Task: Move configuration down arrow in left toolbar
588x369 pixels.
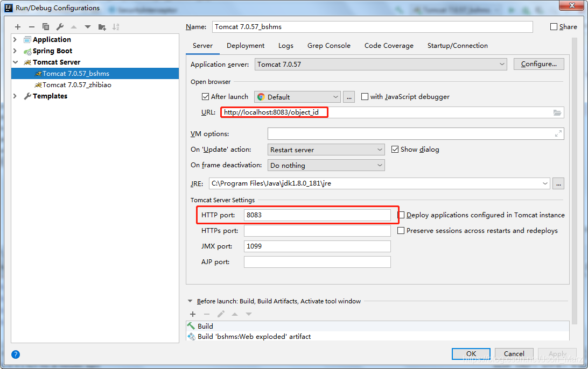Action: tap(87, 26)
